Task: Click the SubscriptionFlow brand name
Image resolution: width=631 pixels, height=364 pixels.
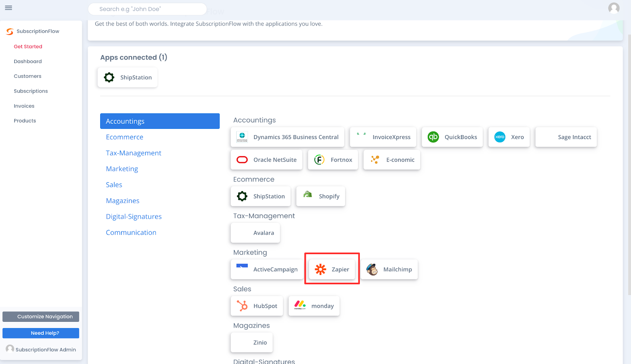Action: pyautogui.click(x=38, y=32)
